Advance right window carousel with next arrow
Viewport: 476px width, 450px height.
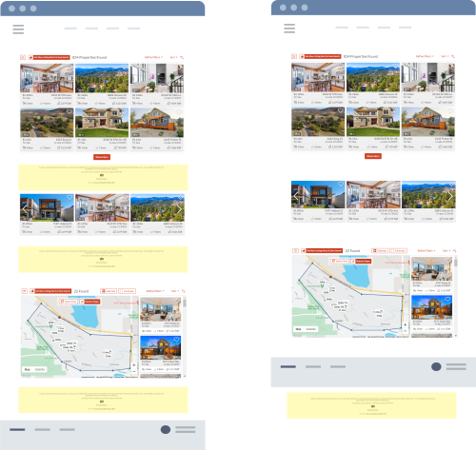(450, 196)
